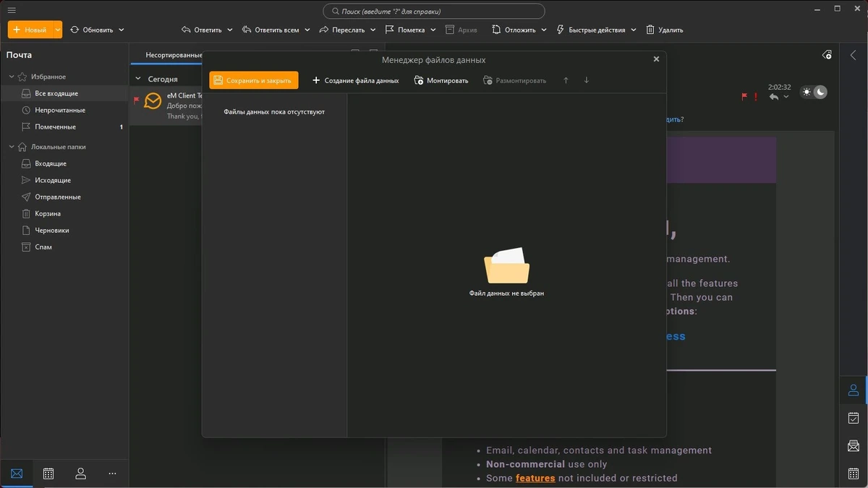Click Переслать in the toolbar
The image size is (868, 488).
tap(342, 30)
